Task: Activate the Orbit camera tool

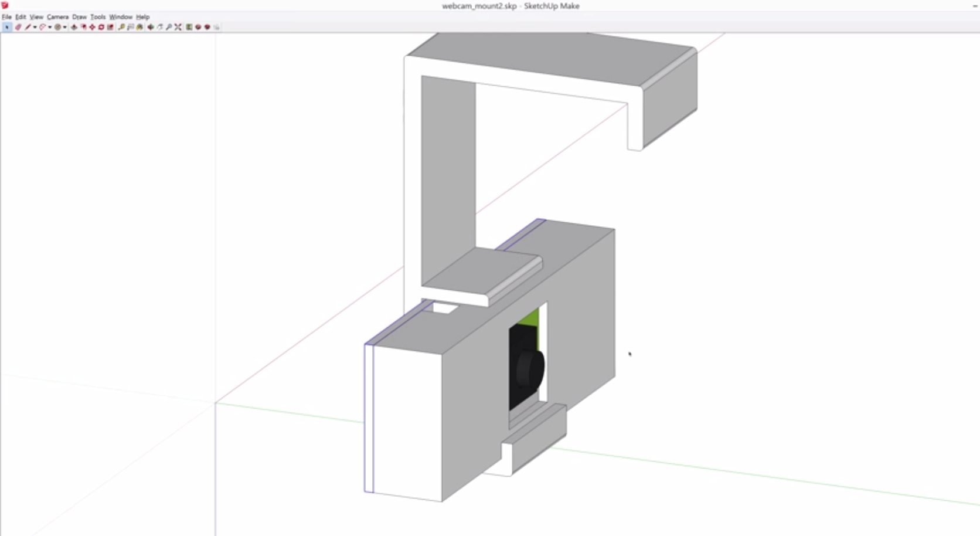Action: (x=151, y=27)
